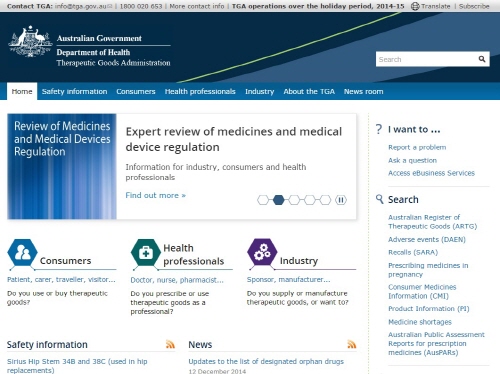Image resolution: width=500 pixels, height=374 pixels.
Task: Select the third carousel slide dot
Action: click(294, 200)
